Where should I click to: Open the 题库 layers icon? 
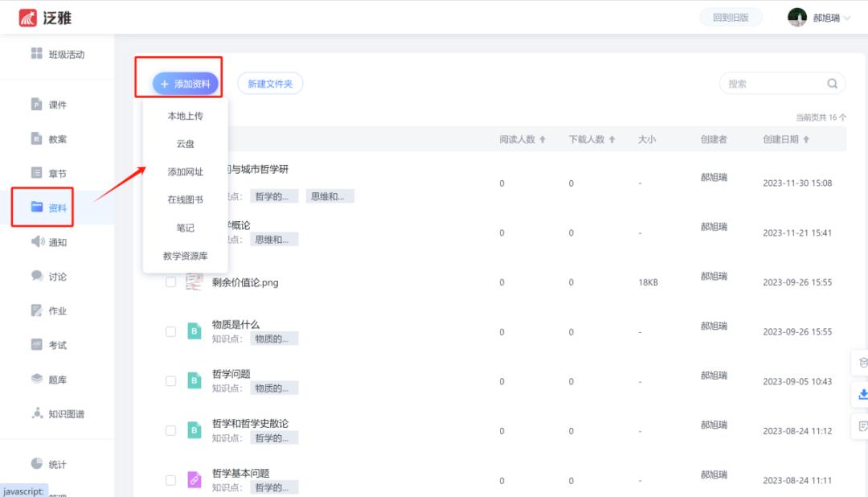[36, 379]
